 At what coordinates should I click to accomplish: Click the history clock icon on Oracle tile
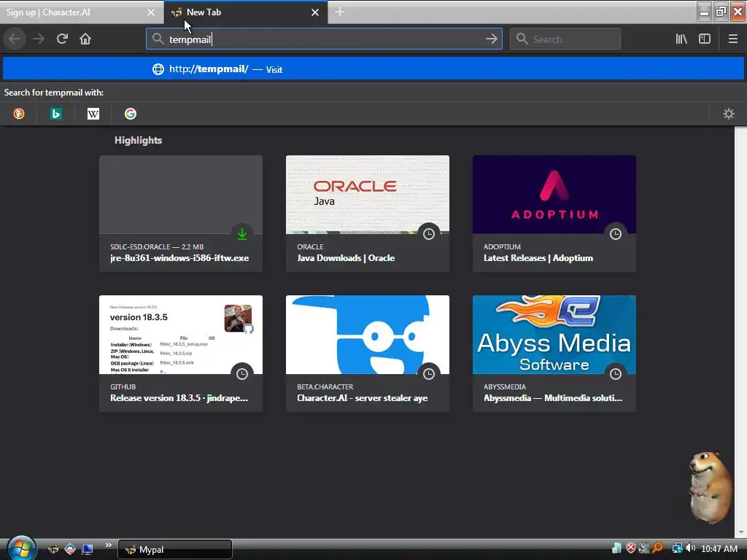click(x=429, y=234)
